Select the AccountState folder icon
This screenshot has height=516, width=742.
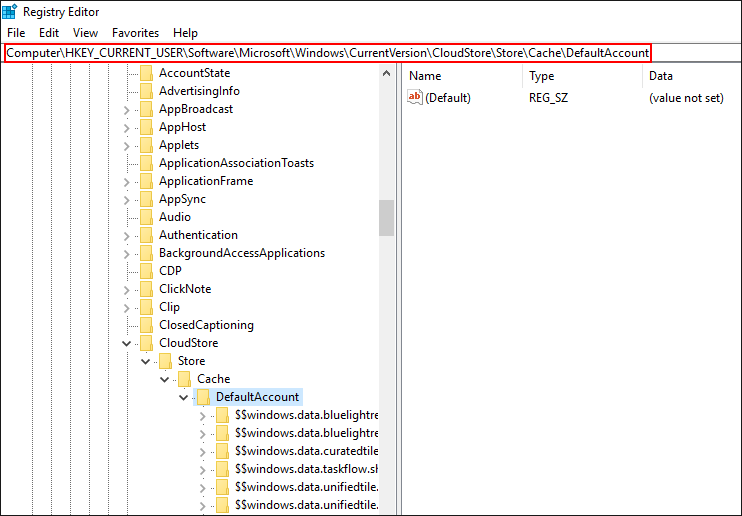(x=147, y=73)
